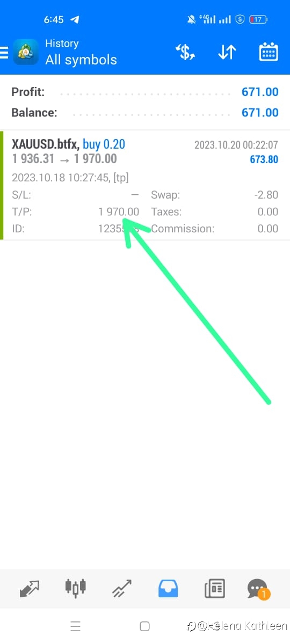Collapse the XAUUSD.btfx trade details
Screen dimensions: 290x644
[145, 185]
